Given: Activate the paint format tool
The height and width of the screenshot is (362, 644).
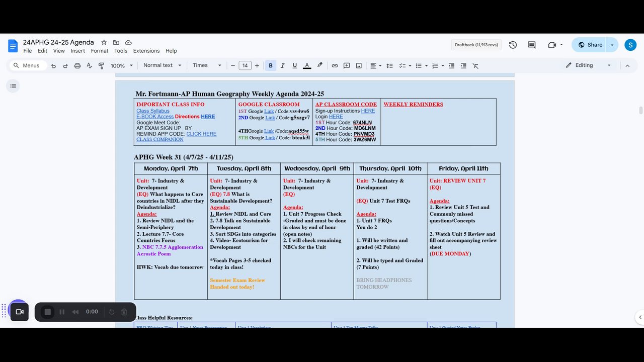Looking at the screenshot, I should click(101, 65).
